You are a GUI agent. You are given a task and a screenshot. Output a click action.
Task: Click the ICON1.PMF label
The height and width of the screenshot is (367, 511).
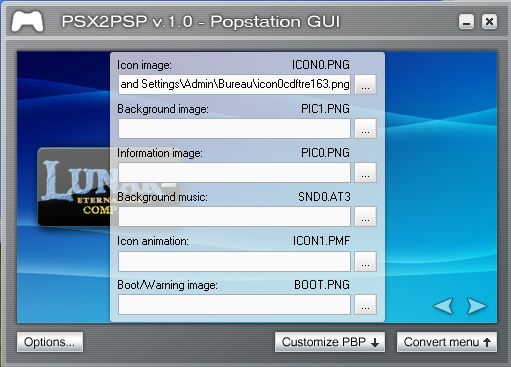coord(321,241)
